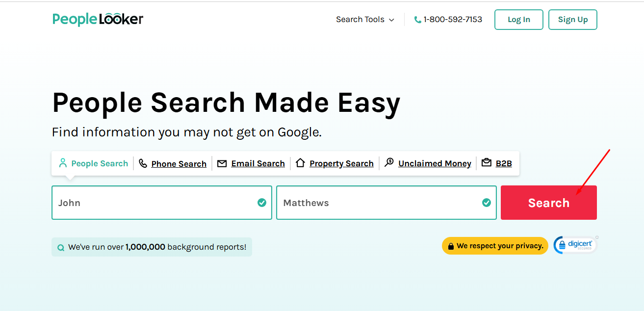
Task: Switch to the Property Search tab
Action: [335, 163]
